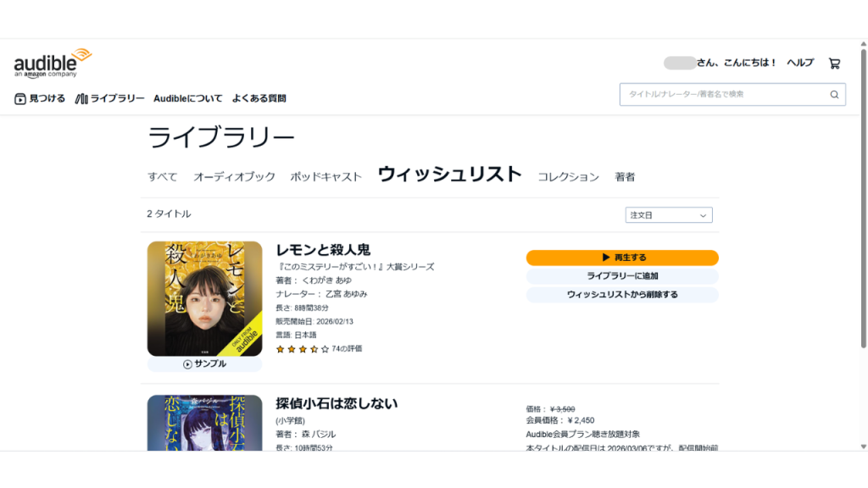Screen dimensions: 868x488
Task: Click the search magnifier icon
Action: 834,95
